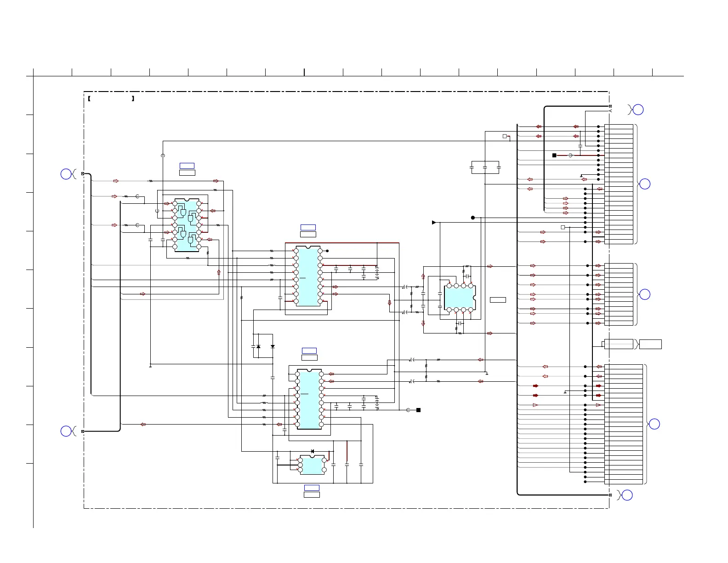Click the 8-pin IC with top and bottom pins

(x=460, y=298)
